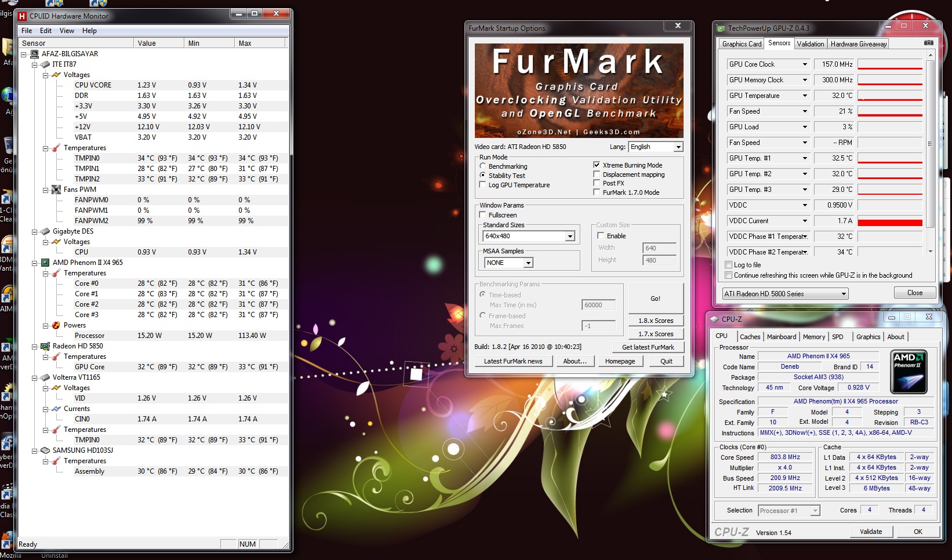The image size is (952, 560).
Task: Open the View menu in HWMonitor
Action: (67, 31)
